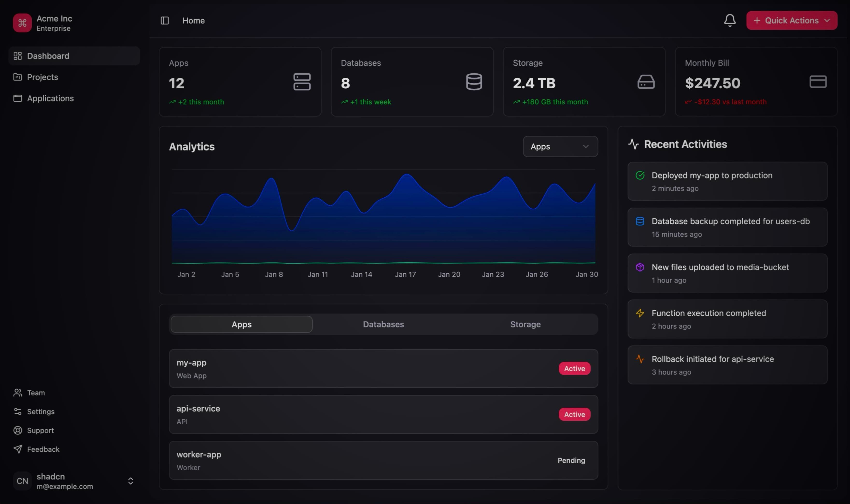
Task: Click the credit card icon on Monthly Bill card
Action: tap(818, 82)
